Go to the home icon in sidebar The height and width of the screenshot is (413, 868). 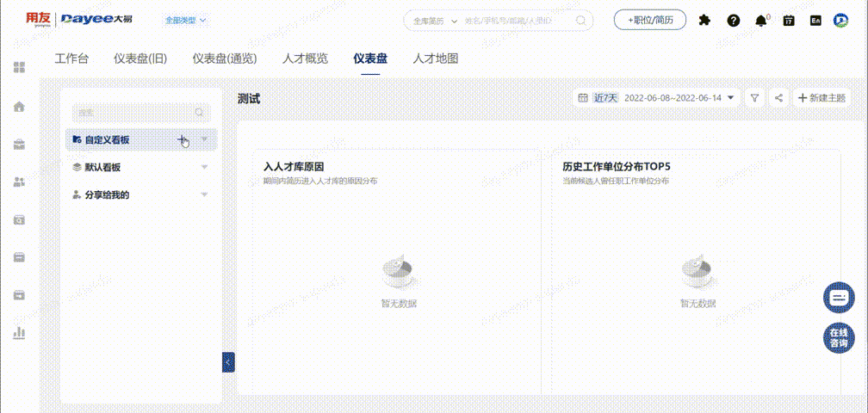click(x=19, y=106)
